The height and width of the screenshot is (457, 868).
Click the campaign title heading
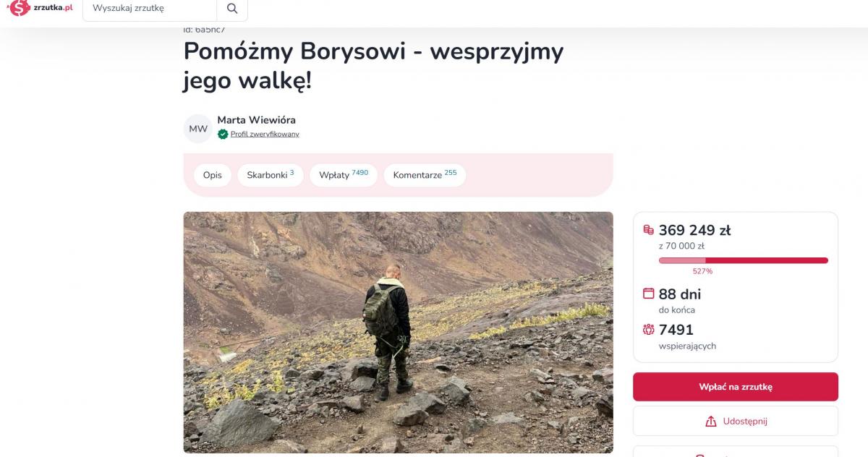[x=373, y=66]
